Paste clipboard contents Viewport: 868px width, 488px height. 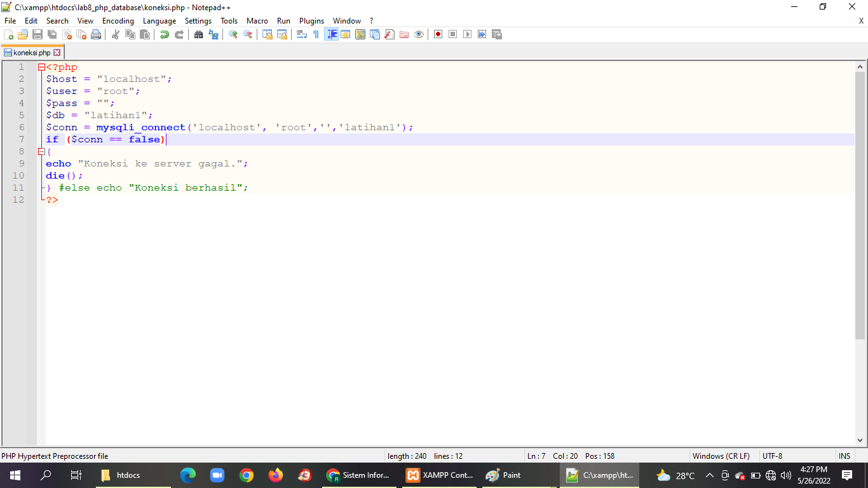pyautogui.click(x=144, y=34)
